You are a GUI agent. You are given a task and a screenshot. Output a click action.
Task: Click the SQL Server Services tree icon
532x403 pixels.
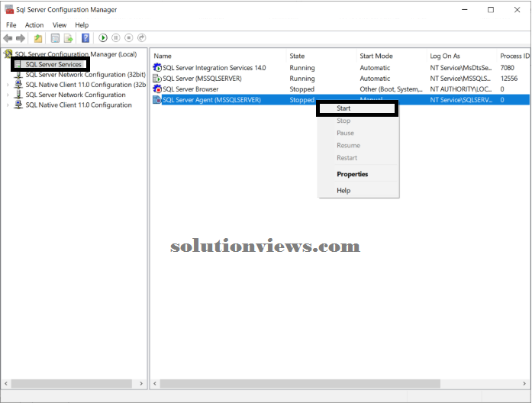tap(18, 64)
